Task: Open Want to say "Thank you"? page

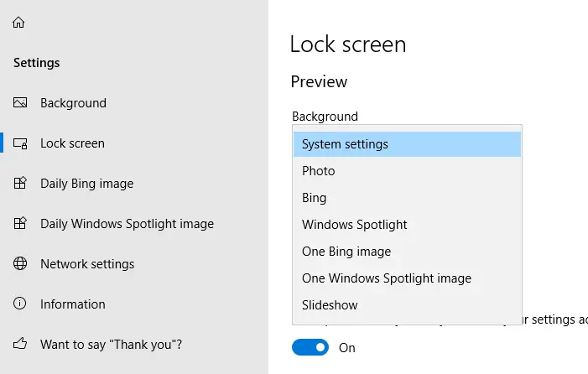Action: (112, 345)
